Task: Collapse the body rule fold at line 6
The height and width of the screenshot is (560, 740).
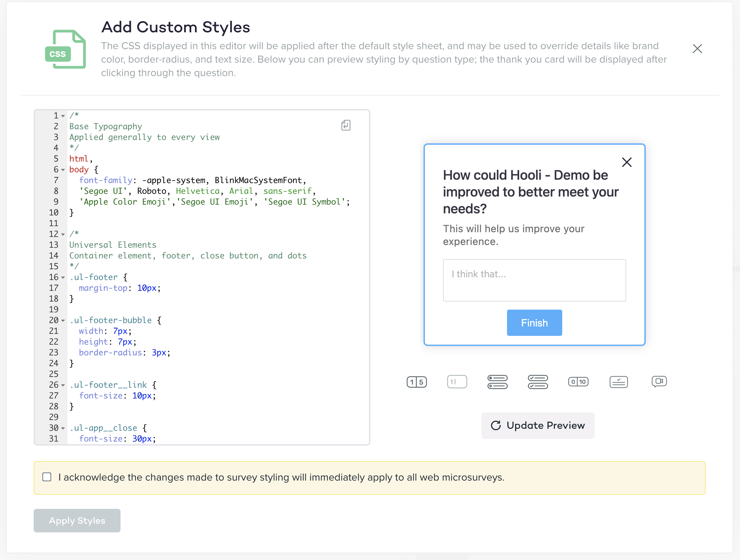Action: pyautogui.click(x=63, y=170)
